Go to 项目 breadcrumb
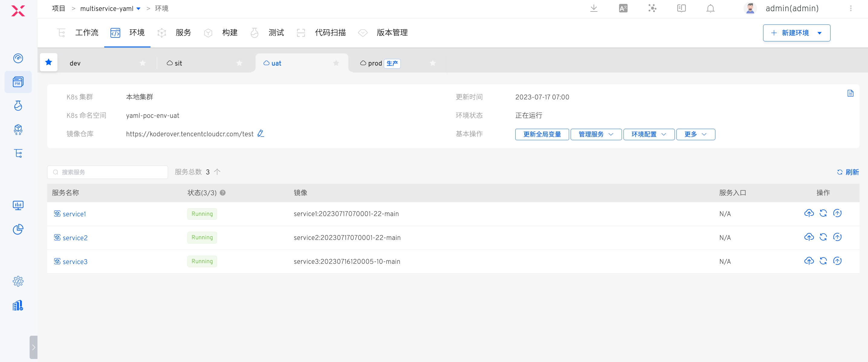The width and height of the screenshot is (868, 362). click(58, 8)
